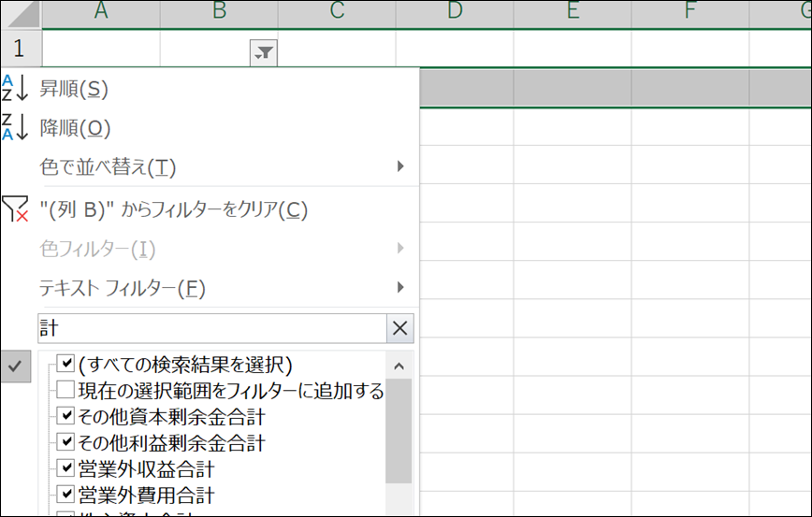
Task: Select column F header
Action: pos(690,12)
